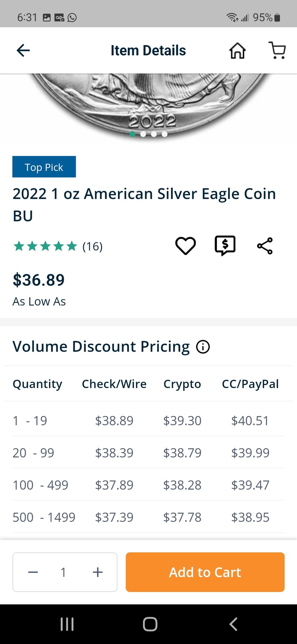Go back using the top-left arrow
This screenshot has height=644, width=297.
click(x=23, y=51)
